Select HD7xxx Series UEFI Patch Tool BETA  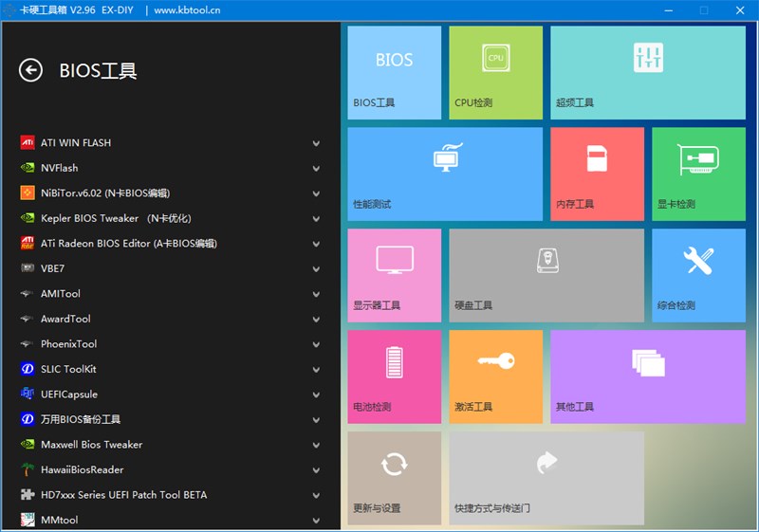(124, 495)
